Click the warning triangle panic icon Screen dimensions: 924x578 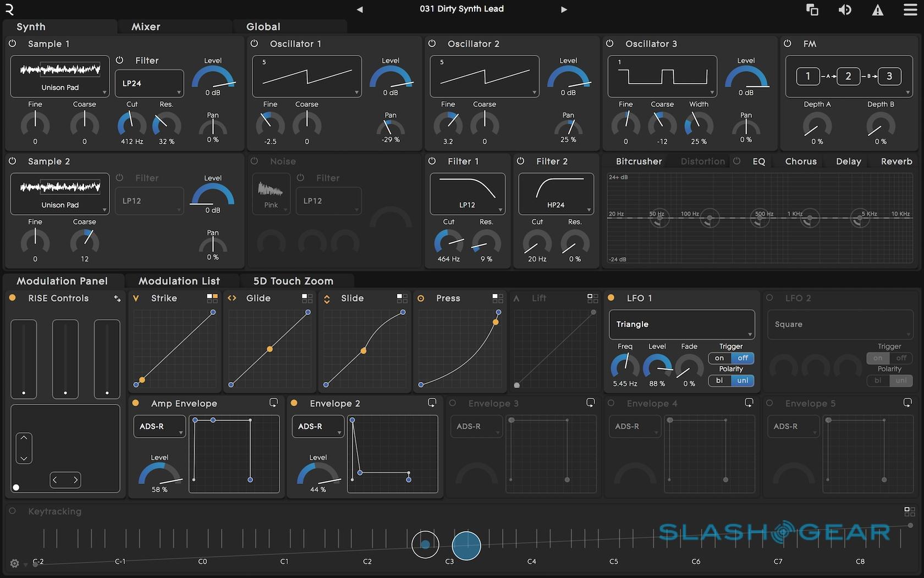pos(878,10)
